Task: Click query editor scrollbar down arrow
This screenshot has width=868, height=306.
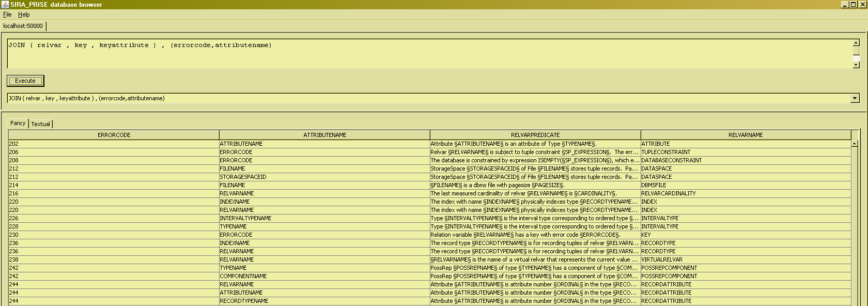Action: 856,65
